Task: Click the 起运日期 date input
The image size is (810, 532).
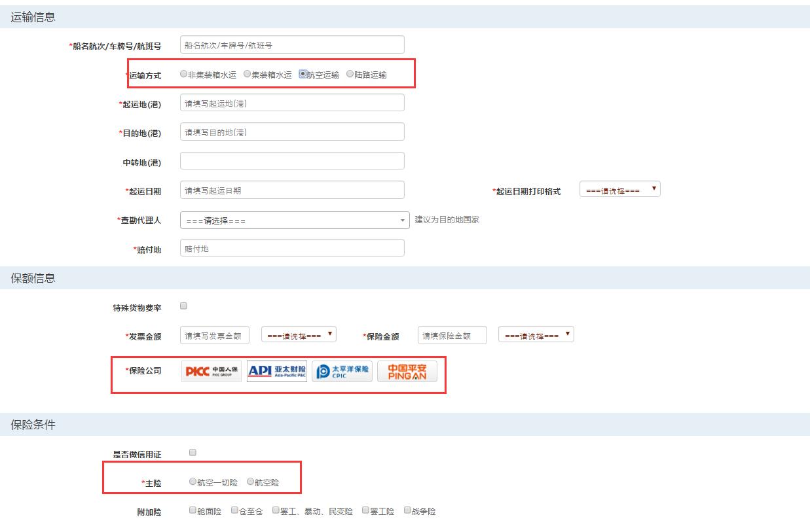Action: point(292,190)
